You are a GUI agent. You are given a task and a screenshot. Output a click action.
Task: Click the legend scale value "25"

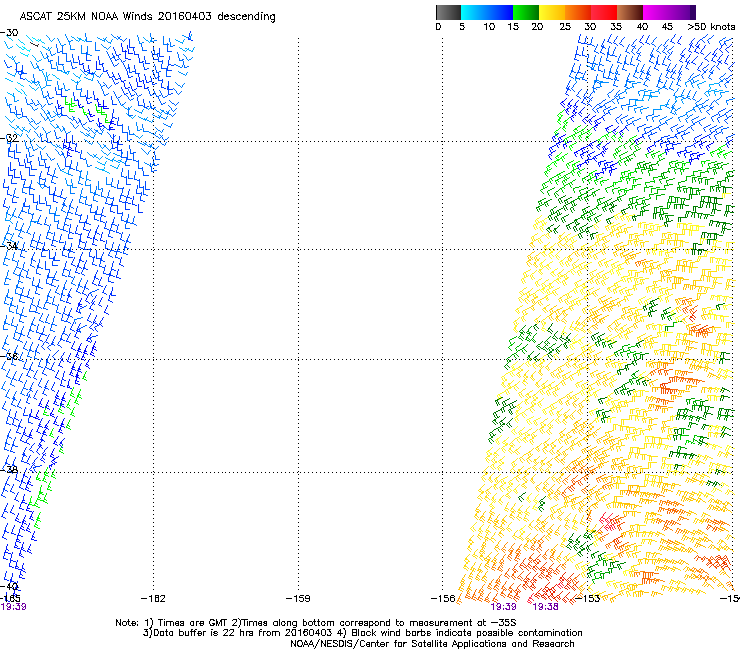point(565,27)
